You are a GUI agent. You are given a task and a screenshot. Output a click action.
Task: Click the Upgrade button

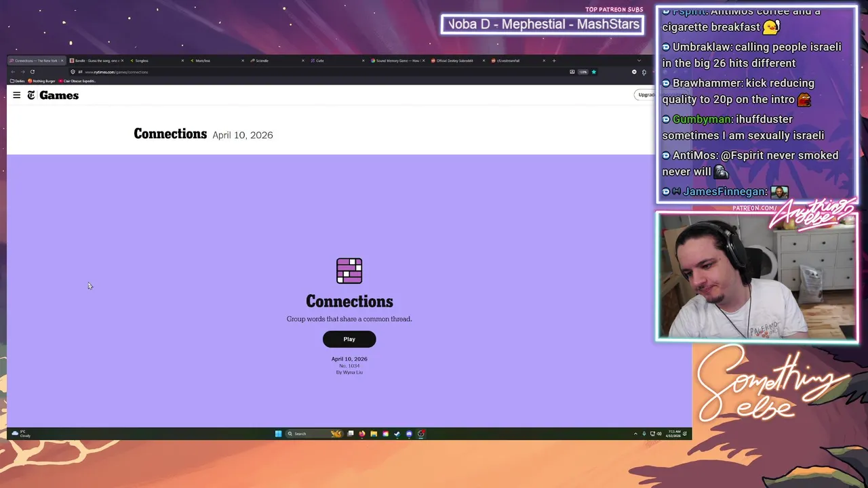click(x=645, y=95)
